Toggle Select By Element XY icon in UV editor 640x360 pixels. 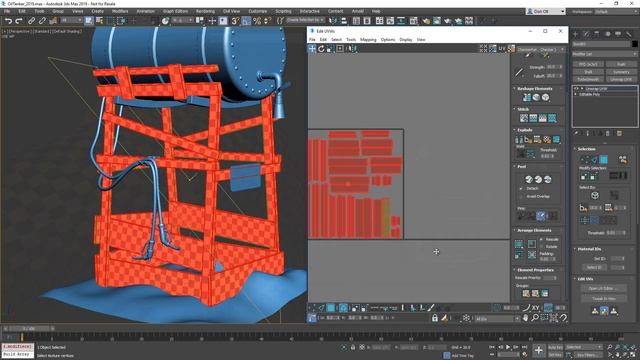(535, 308)
